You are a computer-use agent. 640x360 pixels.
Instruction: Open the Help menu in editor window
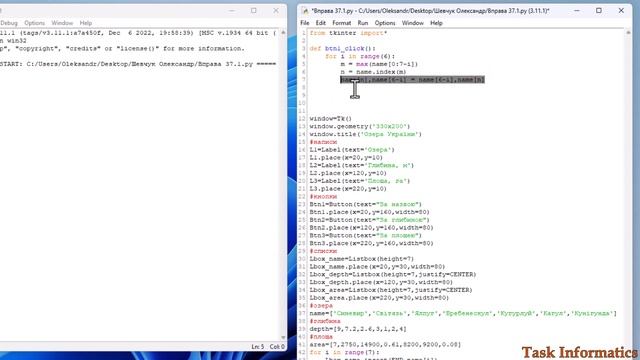tap(436, 23)
